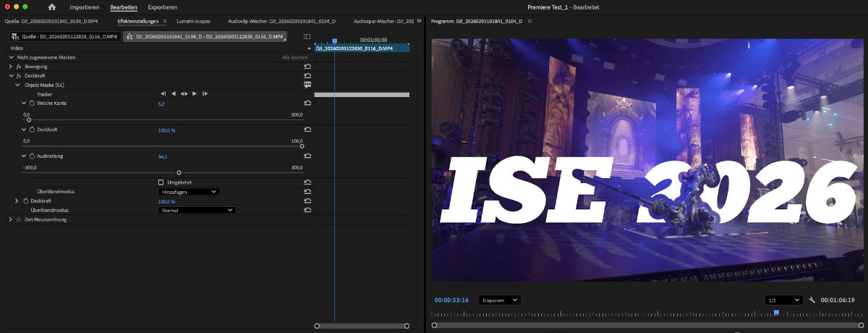The image size is (868, 333).
Task: Collapse the Deckkraft effect group
Action: pyautogui.click(x=12, y=75)
